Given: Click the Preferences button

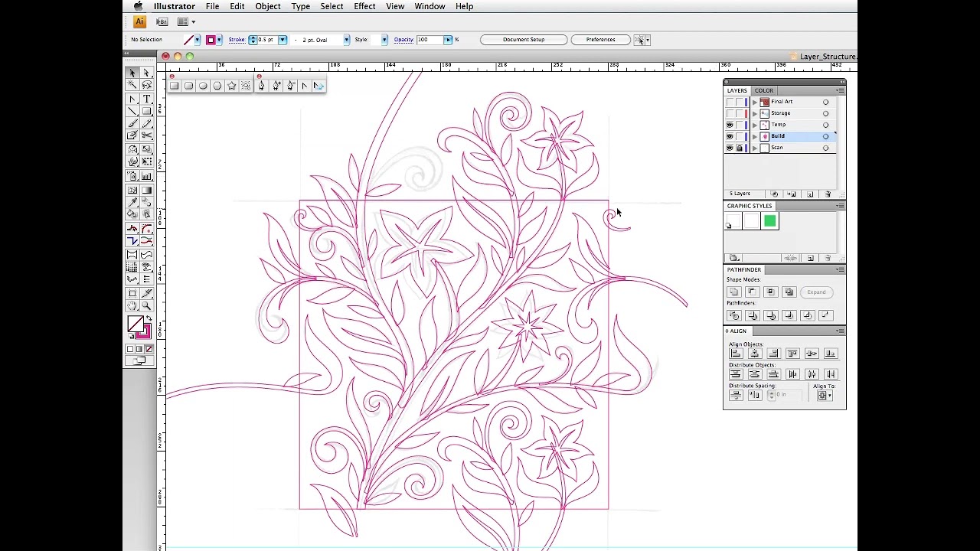Looking at the screenshot, I should (x=600, y=40).
